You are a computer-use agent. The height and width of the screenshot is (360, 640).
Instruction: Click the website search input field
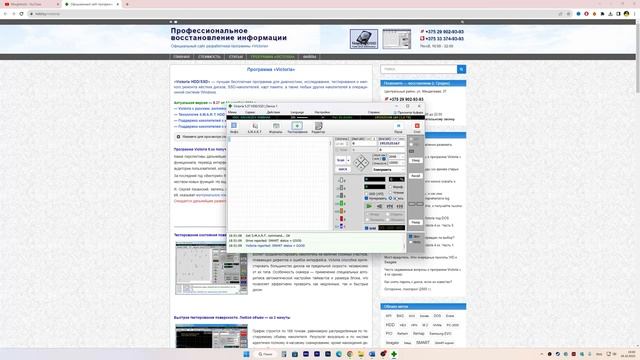pyautogui.click(x=419, y=69)
